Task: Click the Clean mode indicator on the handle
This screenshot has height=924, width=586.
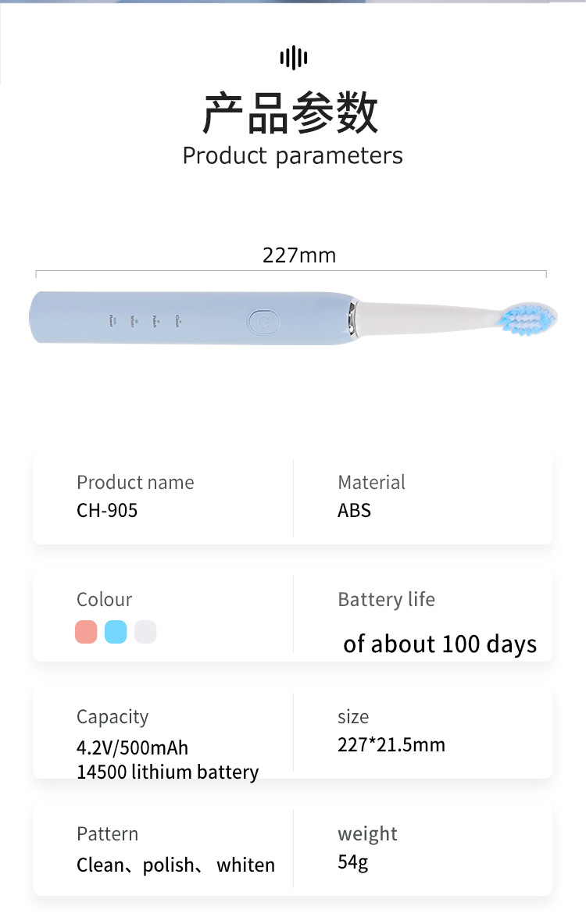Action: click(178, 319)
